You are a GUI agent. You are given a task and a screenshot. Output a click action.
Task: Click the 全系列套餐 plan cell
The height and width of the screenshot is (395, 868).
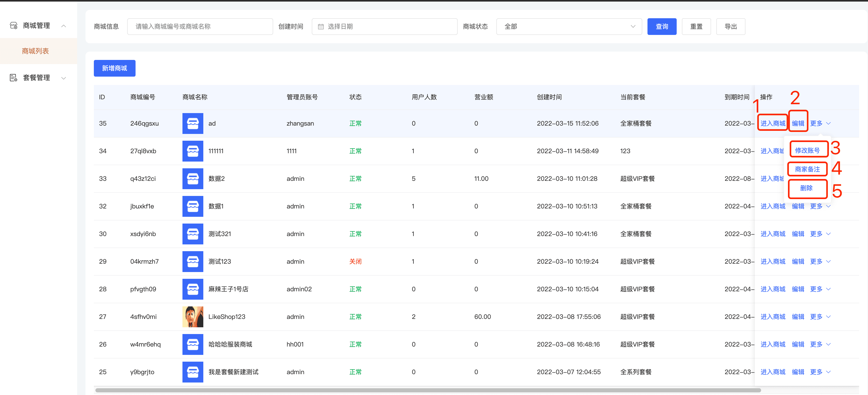636,372
